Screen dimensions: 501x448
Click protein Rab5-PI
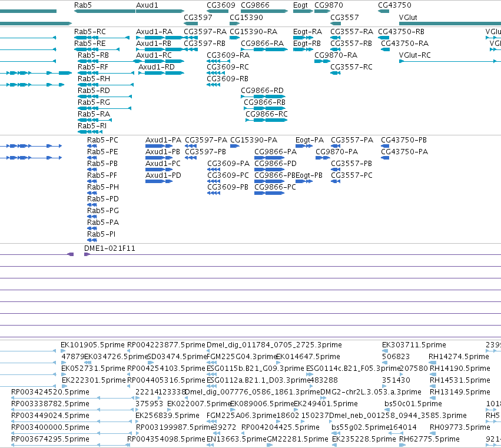101,234
